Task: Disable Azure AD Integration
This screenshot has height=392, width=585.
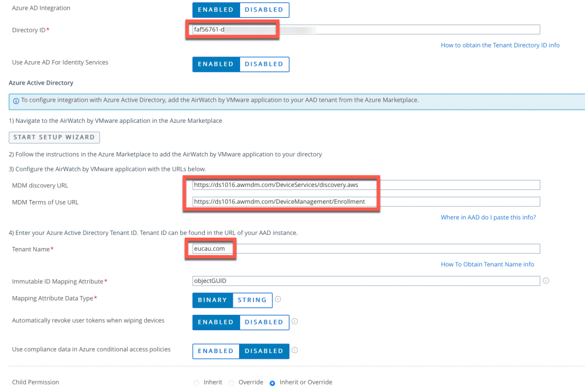Action: pos(264,10)
